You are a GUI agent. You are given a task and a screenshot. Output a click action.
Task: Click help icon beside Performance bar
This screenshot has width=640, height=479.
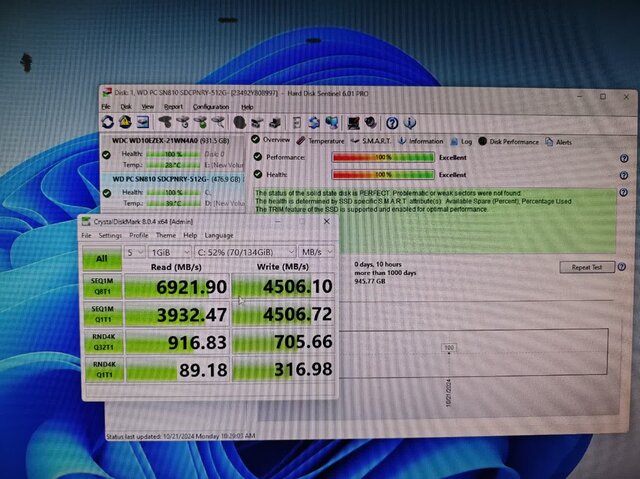(623, 158)
